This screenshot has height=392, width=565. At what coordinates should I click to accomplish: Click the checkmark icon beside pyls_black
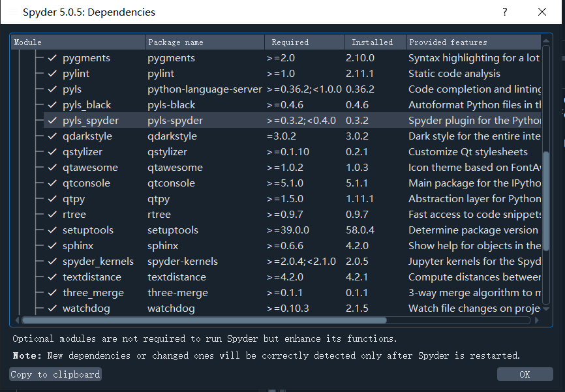click(53, 105)
